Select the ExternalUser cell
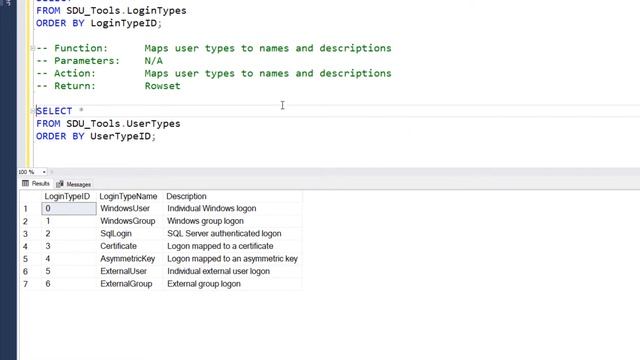 [x=130, y=271]
